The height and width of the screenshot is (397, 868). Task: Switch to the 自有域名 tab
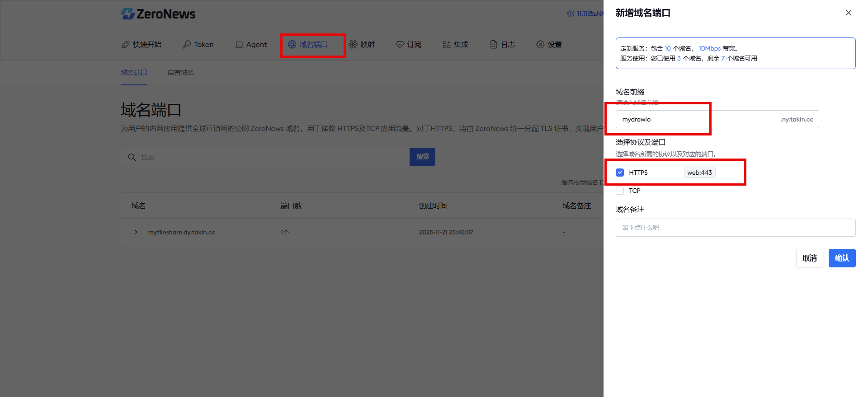pyautogui.click(x=180, y=73)
